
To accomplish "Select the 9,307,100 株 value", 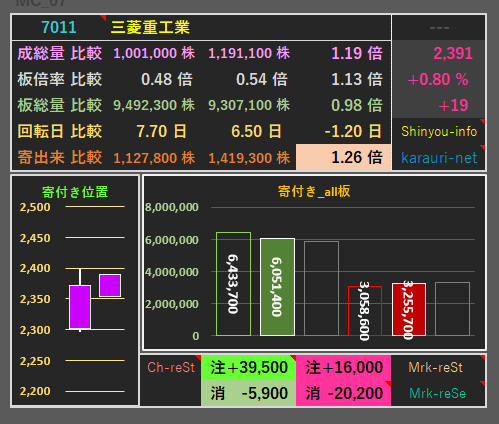I will click(249, 105).
